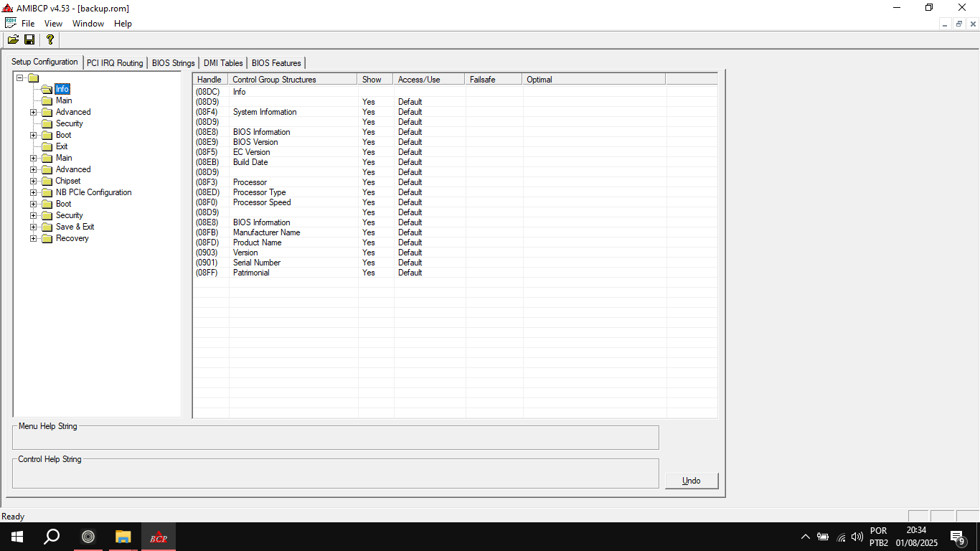
Task: Click the volume speaker icon in the tray
Action: [857, 537]
